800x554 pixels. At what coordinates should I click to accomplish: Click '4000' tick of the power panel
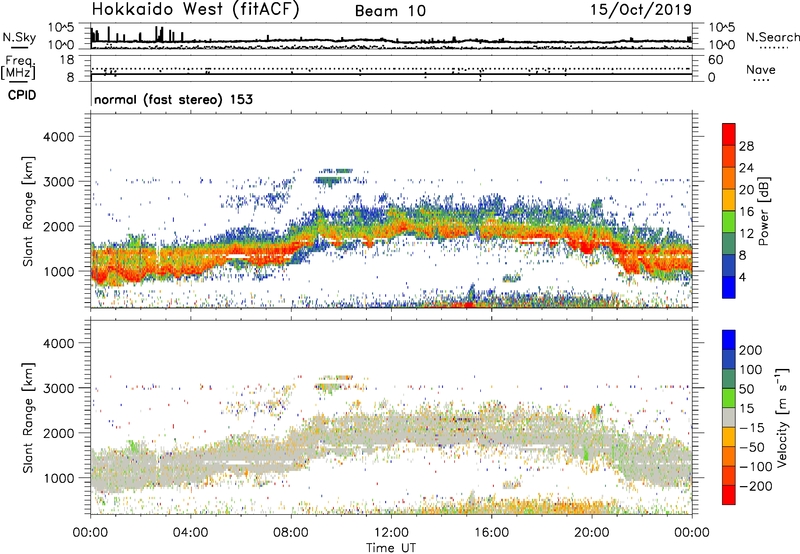pyautogui.click(x=59, y=137)
